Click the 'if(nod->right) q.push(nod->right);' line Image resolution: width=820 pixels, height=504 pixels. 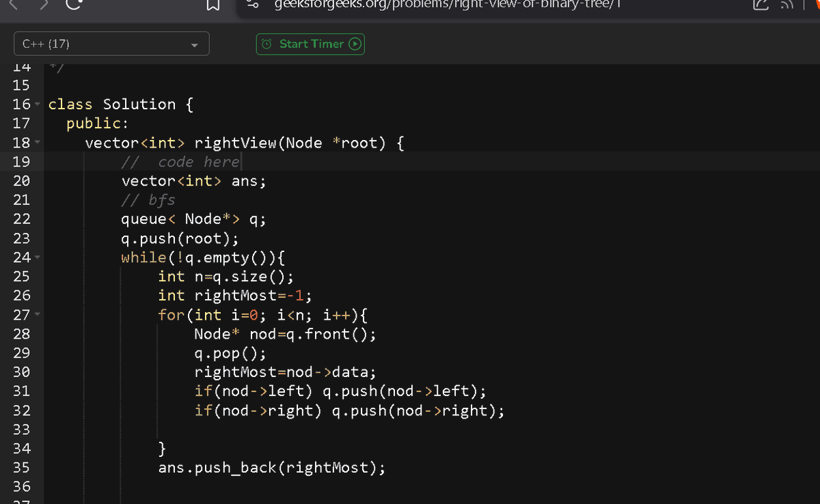tap(350, 410)
